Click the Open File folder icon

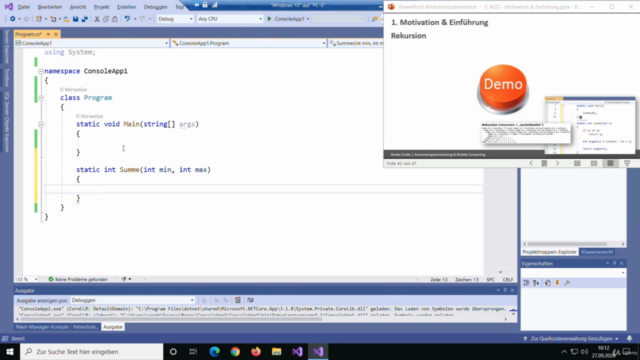pos(67,19)
